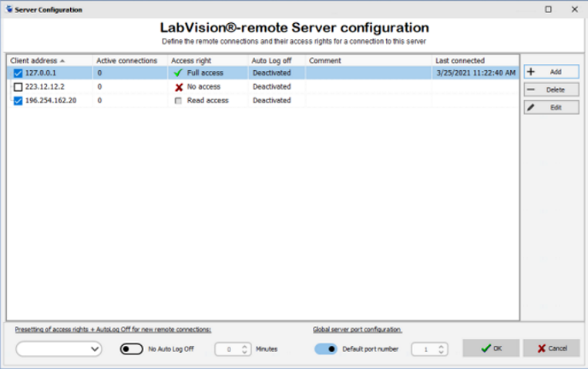Viewport: 588px width, 369px height.
Task: Click the 3/25/2021 11:22:40 AM timestamp
Action: pyautogui.click(x=476, y=72)
